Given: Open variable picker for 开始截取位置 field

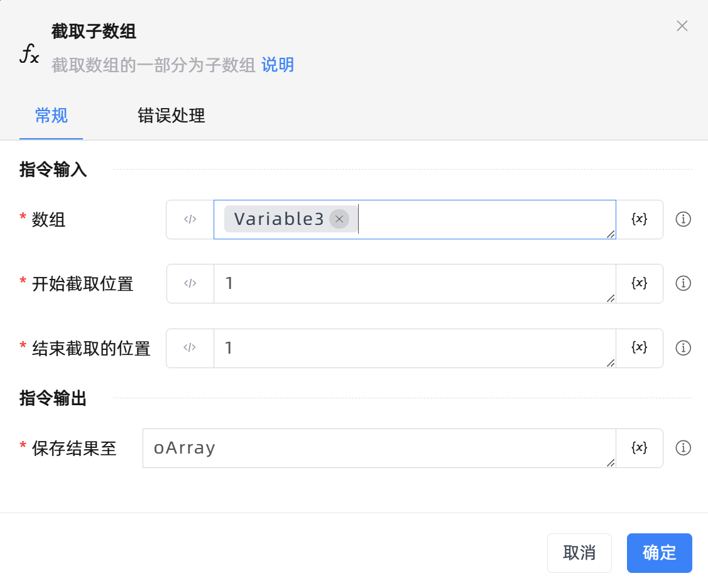Looking at the screenshot, I should (639, 284).
